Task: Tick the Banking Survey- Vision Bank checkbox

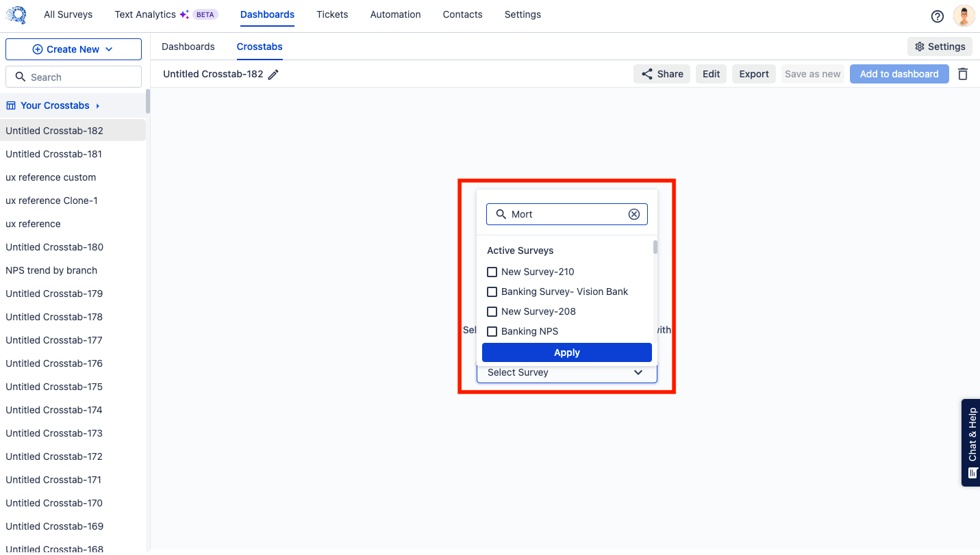Action: pos(492,292)
